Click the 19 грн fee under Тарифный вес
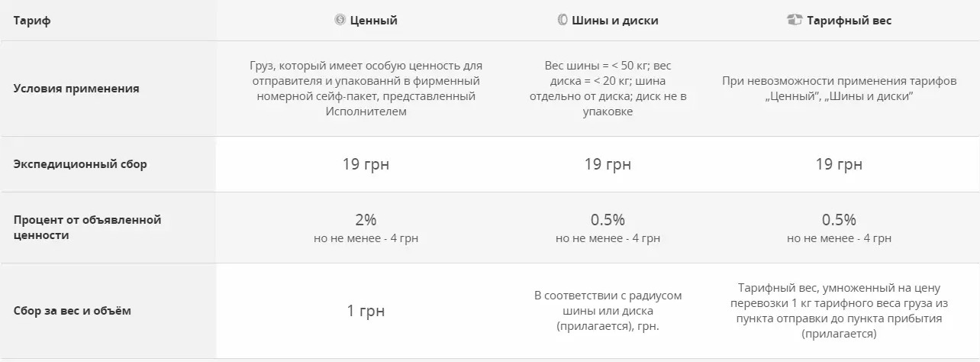Viewport: 980px width, 362px height. [x=839, y=164]
